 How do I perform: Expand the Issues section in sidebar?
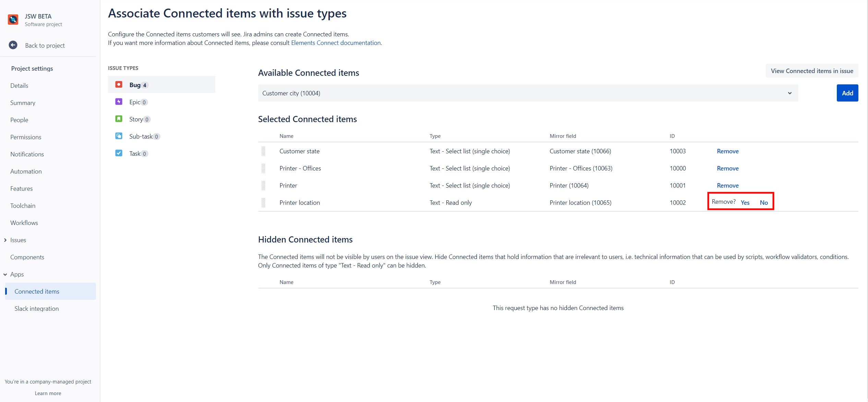click(x=5, y=240)
